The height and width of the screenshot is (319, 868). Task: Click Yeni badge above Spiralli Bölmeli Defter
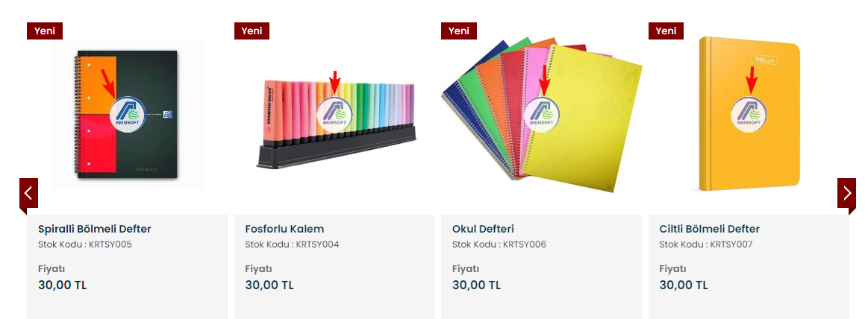tap(45, 31)
